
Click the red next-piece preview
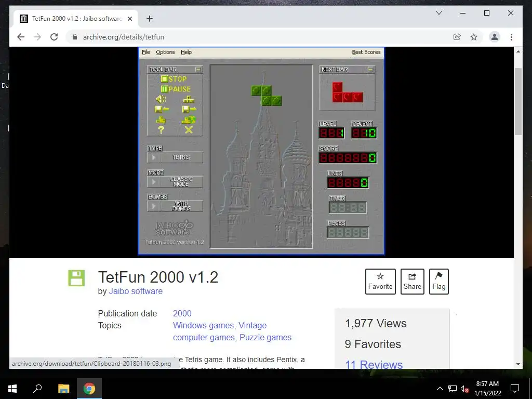pyautogui.click(x=348, y=92)
